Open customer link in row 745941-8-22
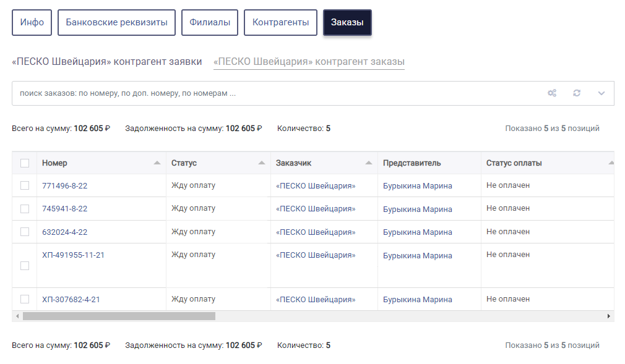 pyautogui.click(x=316, y=209)
